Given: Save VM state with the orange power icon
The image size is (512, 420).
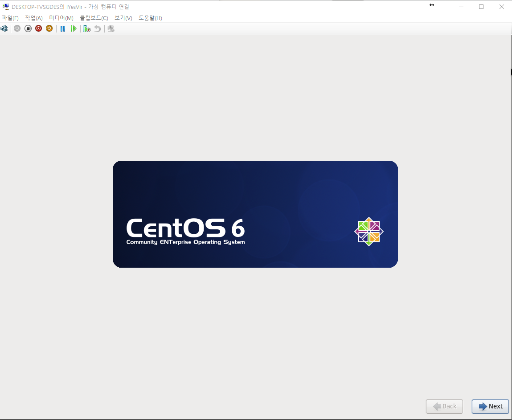Looking at the screenshot, I should pos(49,29).
